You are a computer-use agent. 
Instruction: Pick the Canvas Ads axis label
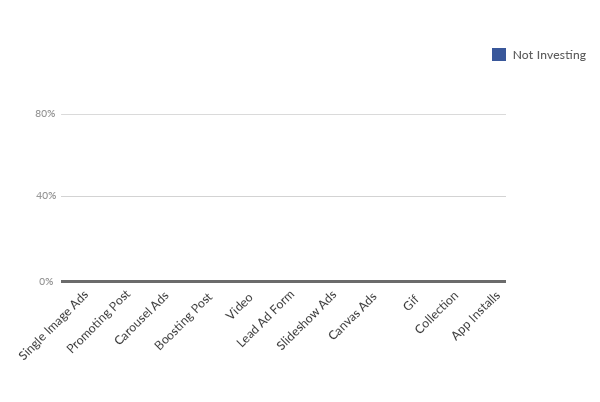pos(352,316)
